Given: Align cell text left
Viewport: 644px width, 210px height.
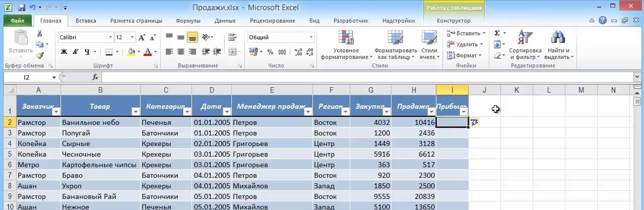Looking at the screenshot, I should tap(169, 51).
